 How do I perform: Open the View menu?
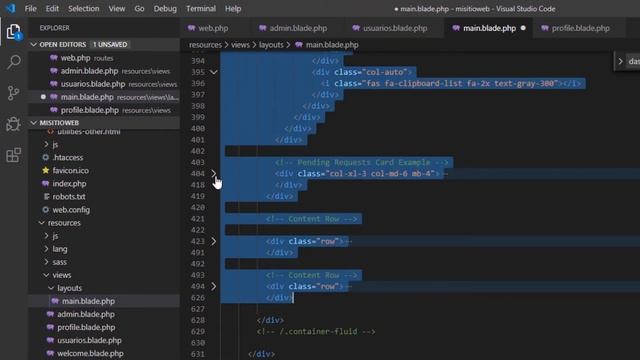117,9
